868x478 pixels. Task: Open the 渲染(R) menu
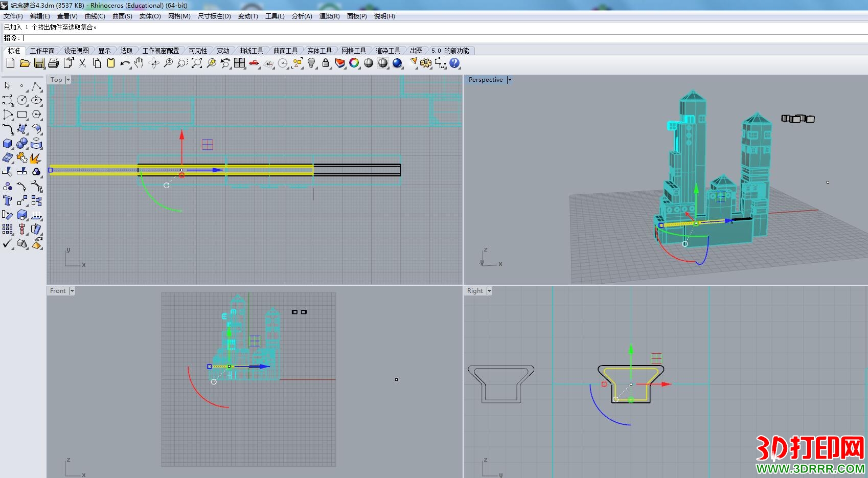[x=329, y=16]
